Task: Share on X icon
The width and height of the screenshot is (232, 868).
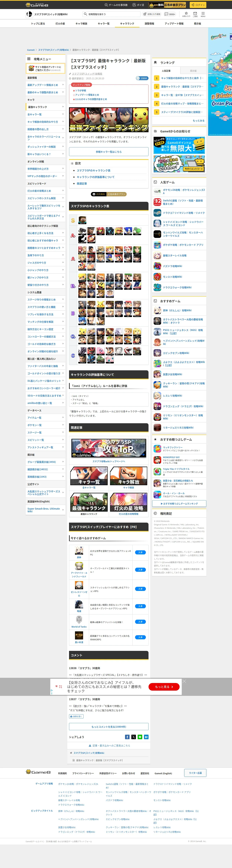Action: (134, 737)
